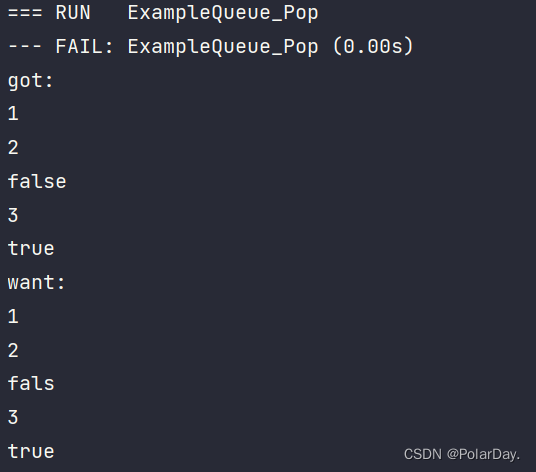Image resolution: width=536 pixels, height=472 pixels.
Task: Click the (0.00s) duration text
Action: (373, 46)
